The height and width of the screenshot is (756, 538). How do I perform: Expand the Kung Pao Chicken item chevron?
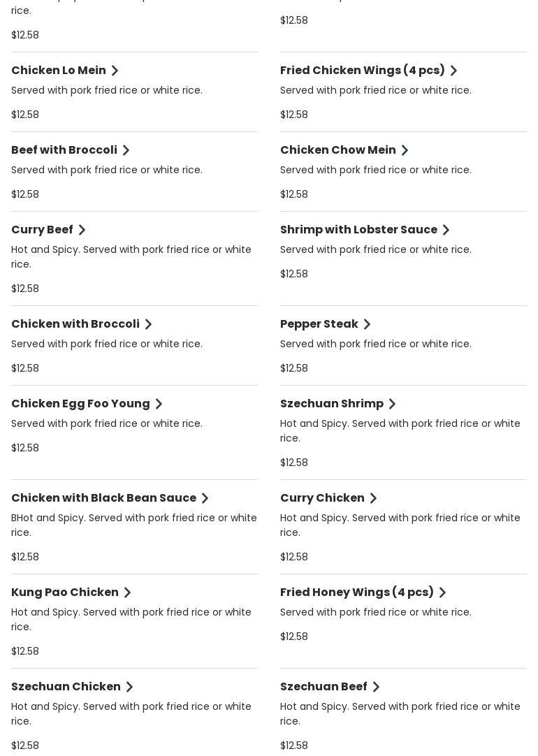pos(128,593)
